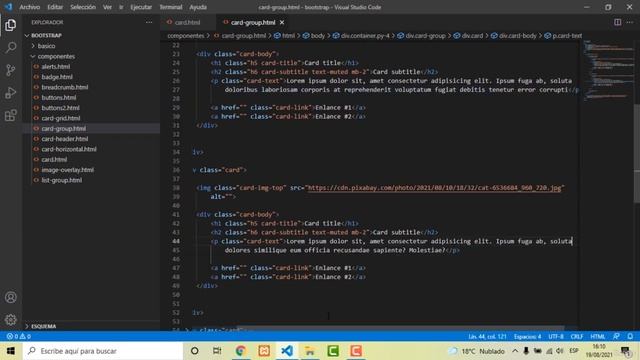Open the Search view in activity bar
This screenshot has height=360, width=640.
tap(11, 47)
